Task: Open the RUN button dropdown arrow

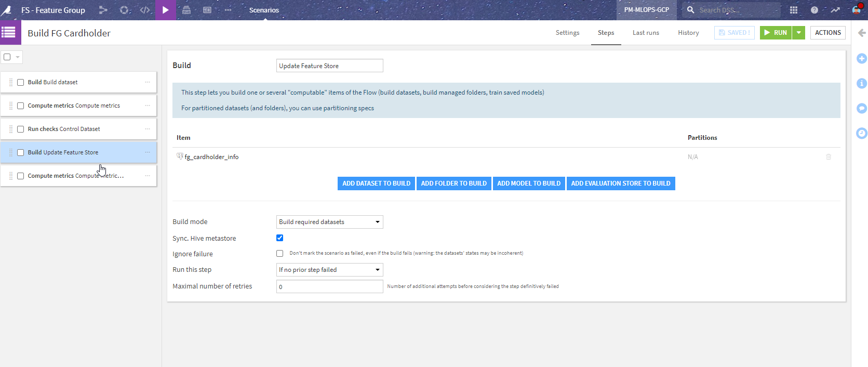Action: [x=799, y=33]
